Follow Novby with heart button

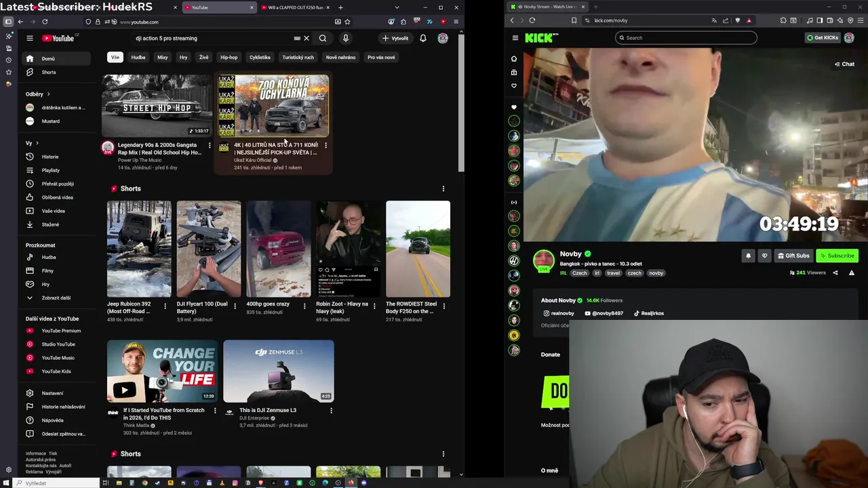(x=765, y=256)
